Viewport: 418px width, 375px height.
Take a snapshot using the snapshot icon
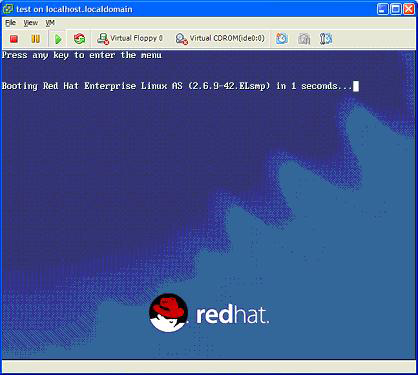point(282,39)
